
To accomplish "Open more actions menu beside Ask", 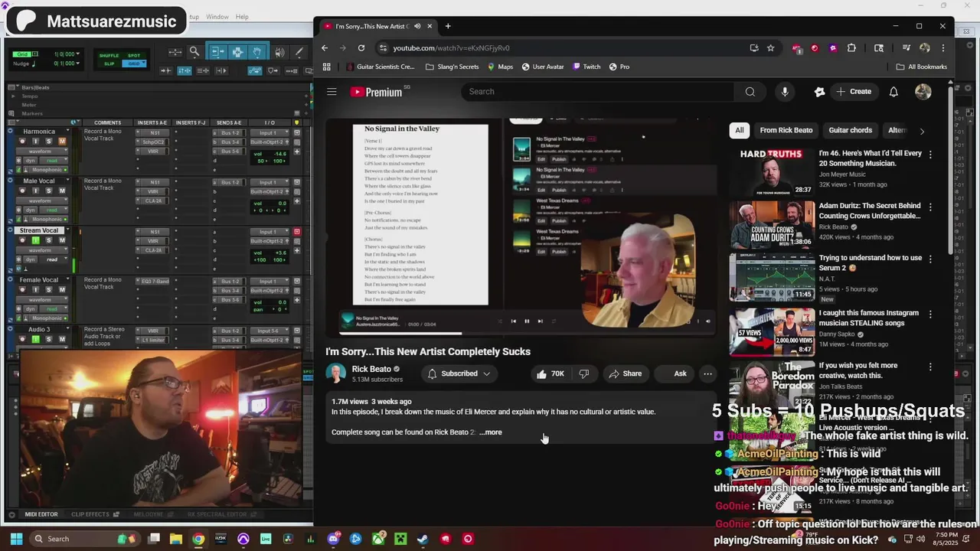I will coord(707,373).
